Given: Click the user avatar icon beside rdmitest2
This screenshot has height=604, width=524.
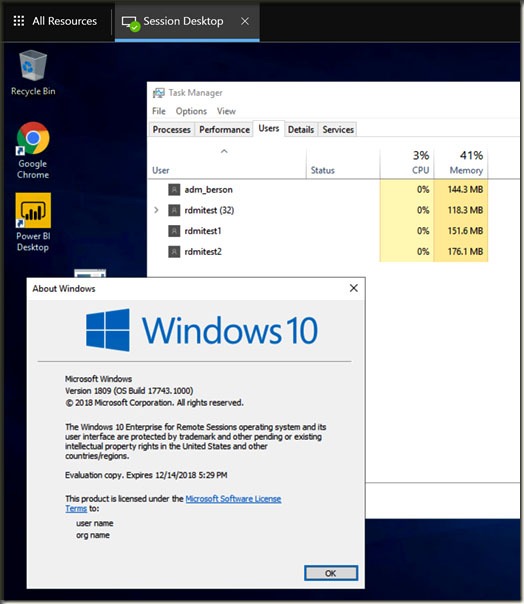Looking at the screenshot, I should pos(174,252).
